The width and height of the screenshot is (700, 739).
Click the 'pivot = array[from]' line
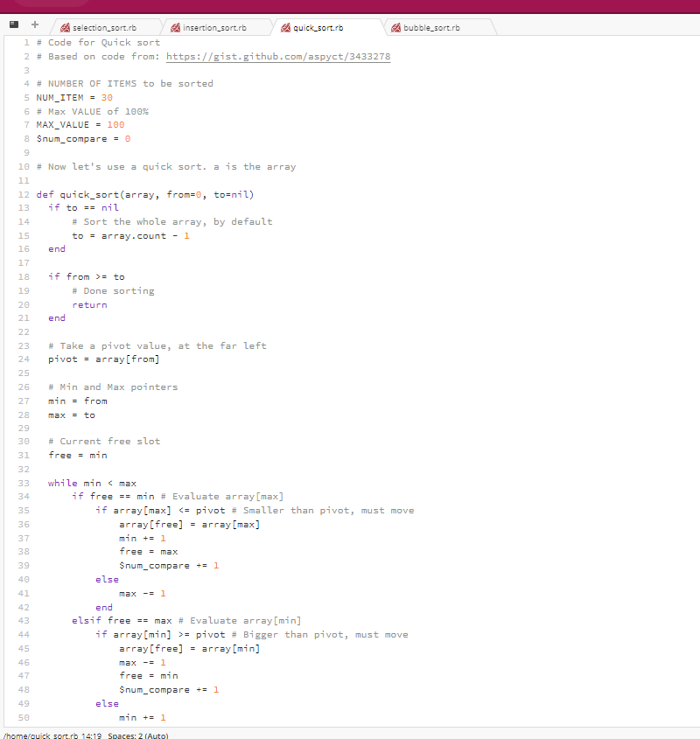(104, 359)
